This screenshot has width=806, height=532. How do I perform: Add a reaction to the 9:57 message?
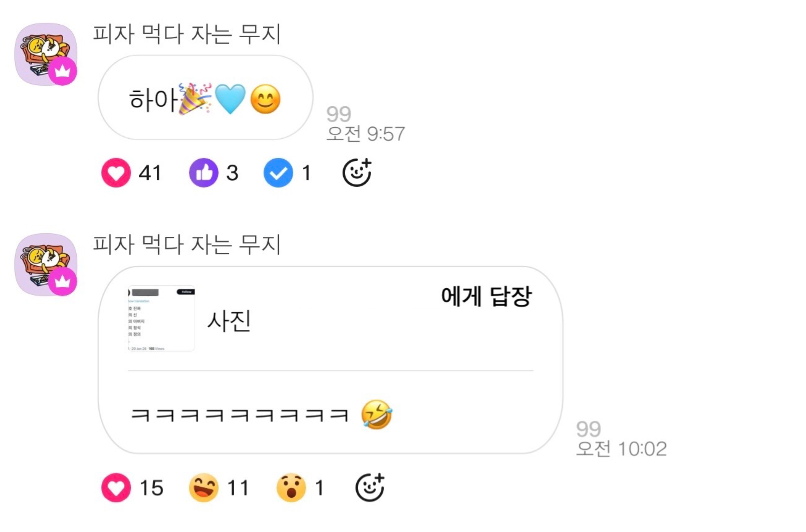pyautogui.click(x=357, y=172)
